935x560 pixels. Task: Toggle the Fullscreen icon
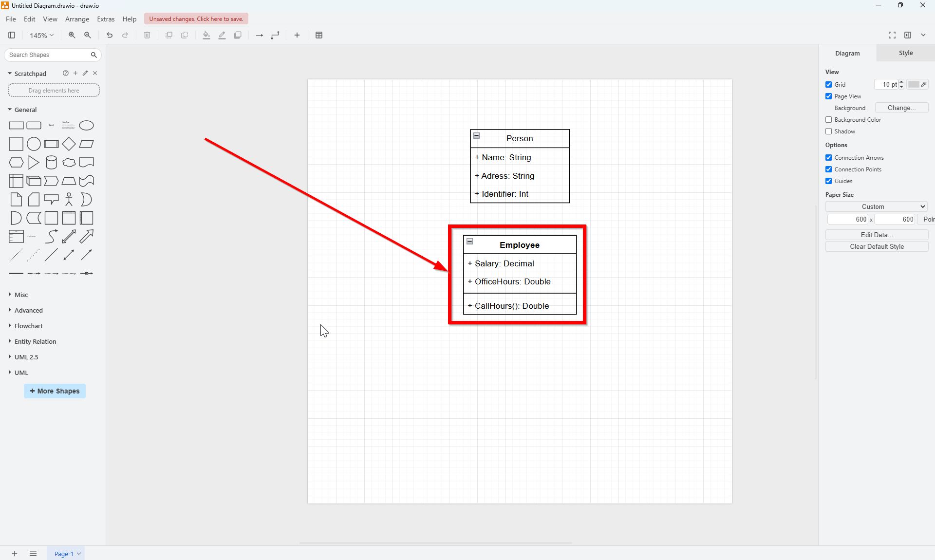[x=892, y=35]
